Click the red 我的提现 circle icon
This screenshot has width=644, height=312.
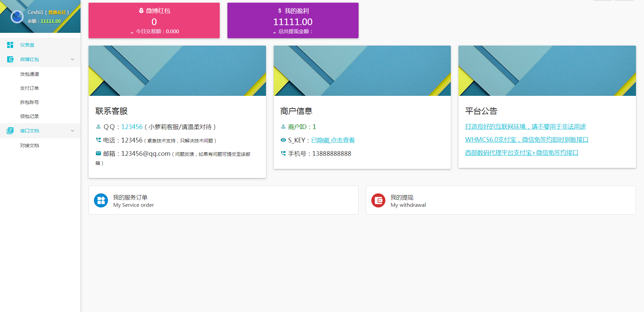click(x=378, y=200)
